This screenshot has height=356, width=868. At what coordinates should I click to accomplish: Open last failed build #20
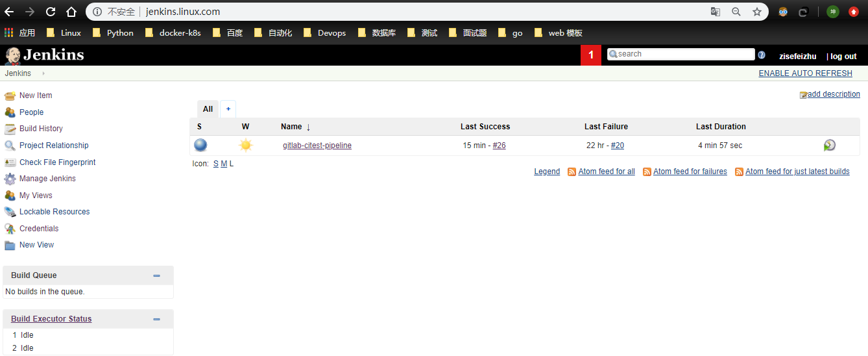[x=618, y=146]
